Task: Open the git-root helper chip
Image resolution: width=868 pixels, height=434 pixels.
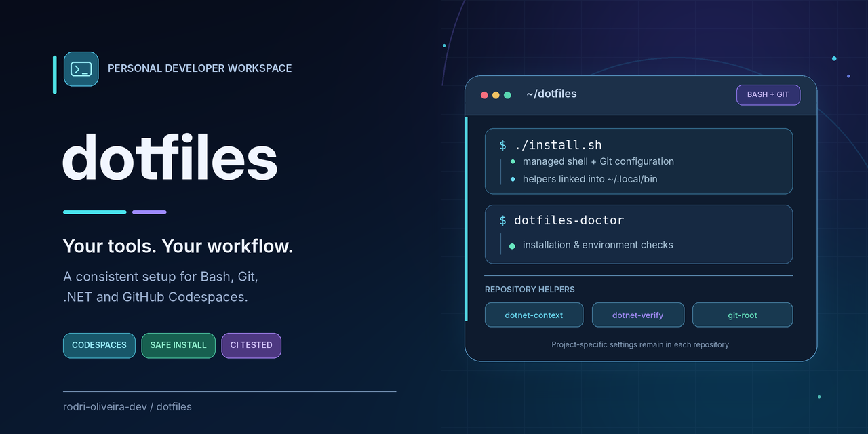Action: [x=743, y=315]
